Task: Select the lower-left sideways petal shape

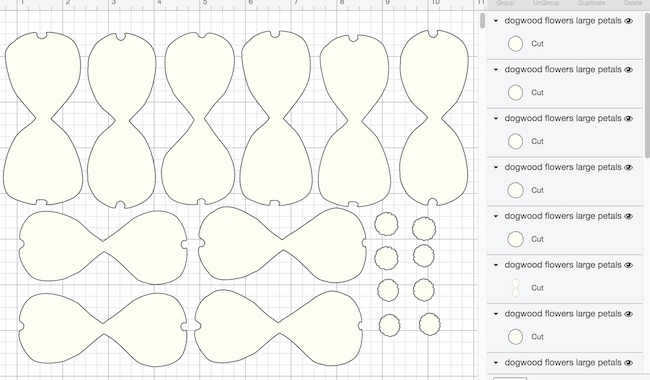Action: pos(103,329)
